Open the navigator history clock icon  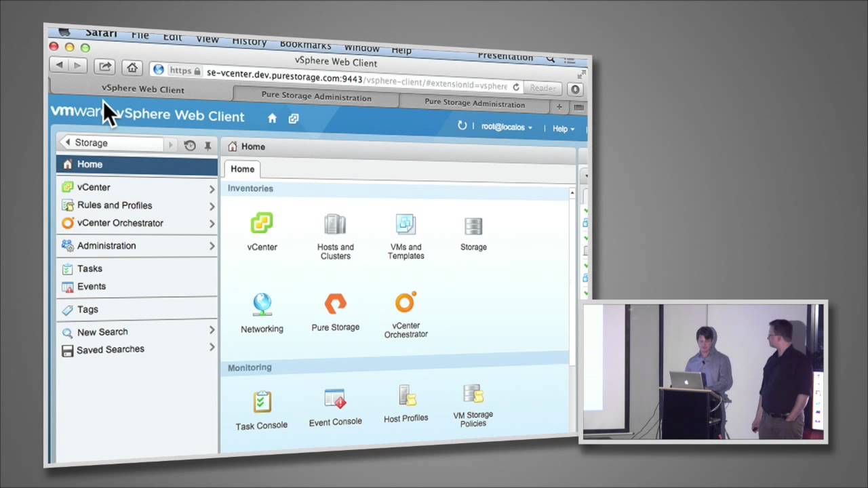coord(190,146)
